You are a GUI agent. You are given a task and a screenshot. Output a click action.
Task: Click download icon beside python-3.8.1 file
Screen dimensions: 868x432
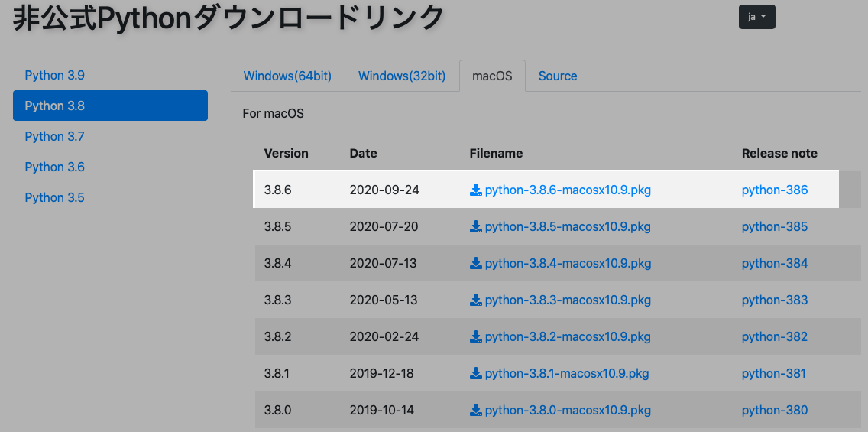476,373
